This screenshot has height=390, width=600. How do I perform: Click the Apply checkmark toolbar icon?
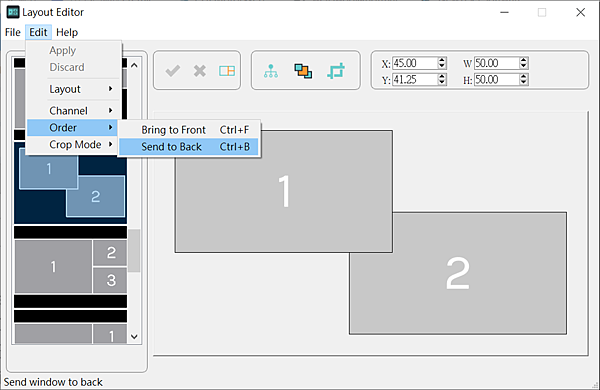[x=173, y=71]
